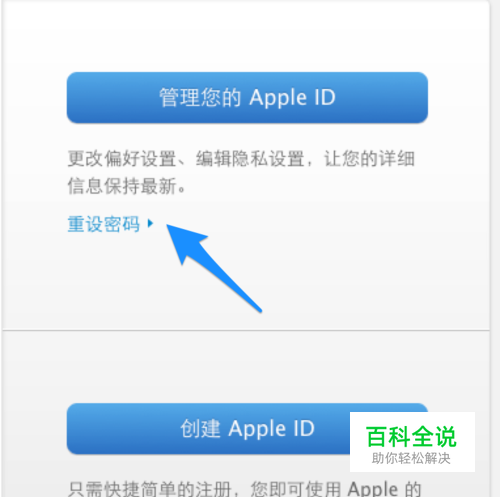500x497 pixels.
Task: Click the 只需快捷简单的注册 text at bottom
Action: coord(149,489)
